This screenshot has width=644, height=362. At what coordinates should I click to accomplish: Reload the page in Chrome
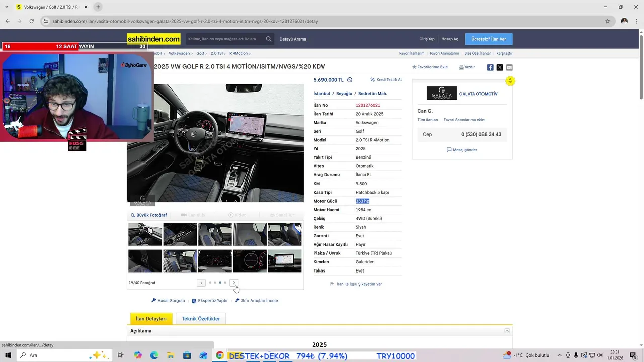[31, 21]
